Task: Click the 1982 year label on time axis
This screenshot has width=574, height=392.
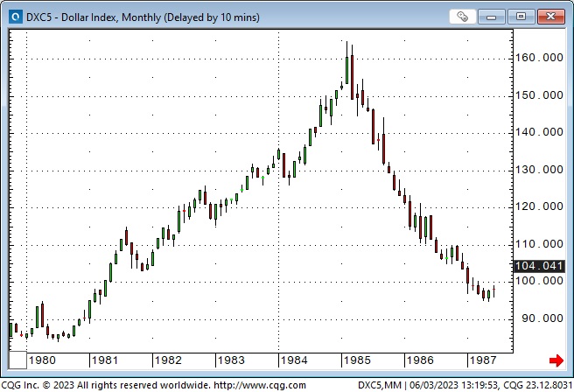Action: 168,360
